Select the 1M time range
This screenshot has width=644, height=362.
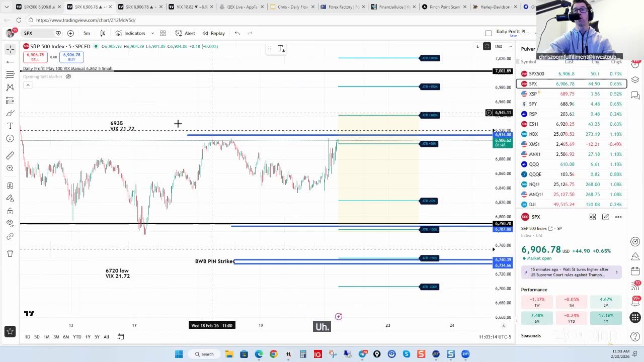tap(46, 337)
